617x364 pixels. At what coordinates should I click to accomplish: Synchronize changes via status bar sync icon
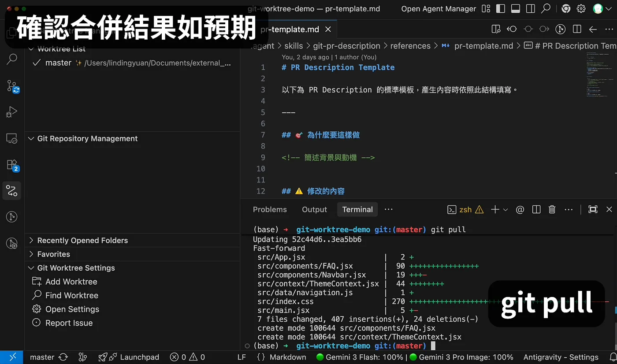[x=63, y=357]
